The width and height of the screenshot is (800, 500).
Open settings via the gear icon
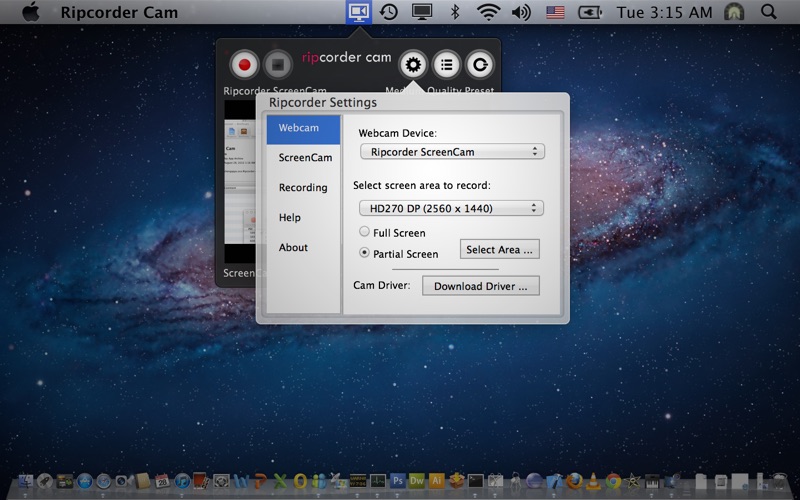point(412,65)
